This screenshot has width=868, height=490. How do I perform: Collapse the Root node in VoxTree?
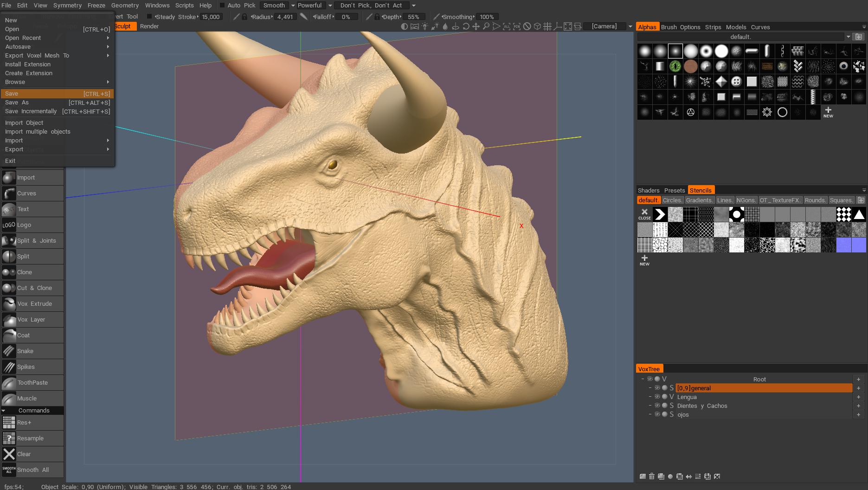[x=643, y=379]
